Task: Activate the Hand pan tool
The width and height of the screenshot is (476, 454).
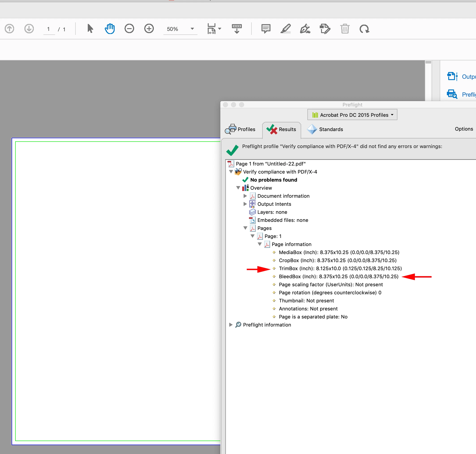Action: [110, 29]
